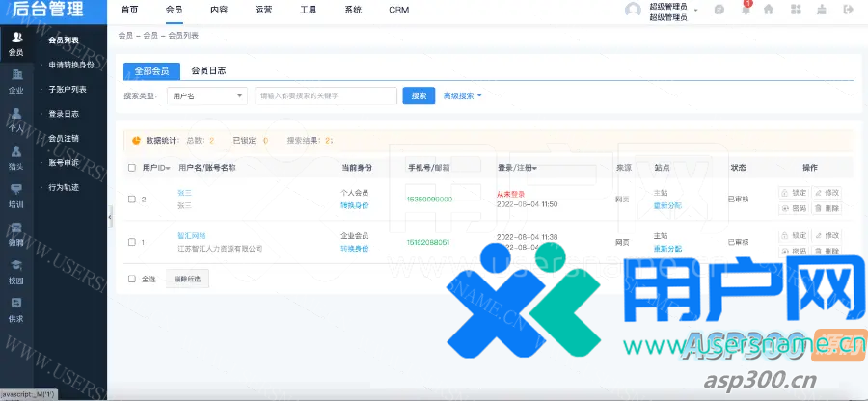868x401 pixels.
Task: Tick the 全选 select-all checkbox
Action: point(132,279)
